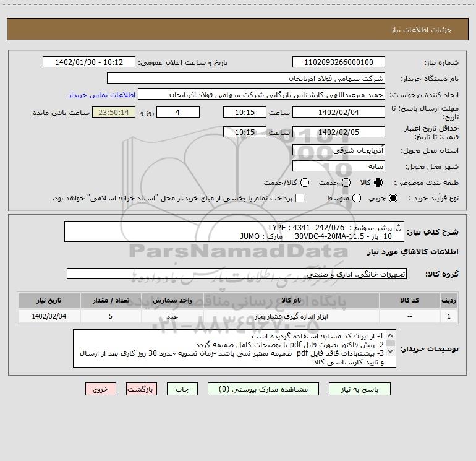Click the price validity time field 10:15
This screenshot has height=461, width=476.
pyautogui.click(x=245, y=132)
